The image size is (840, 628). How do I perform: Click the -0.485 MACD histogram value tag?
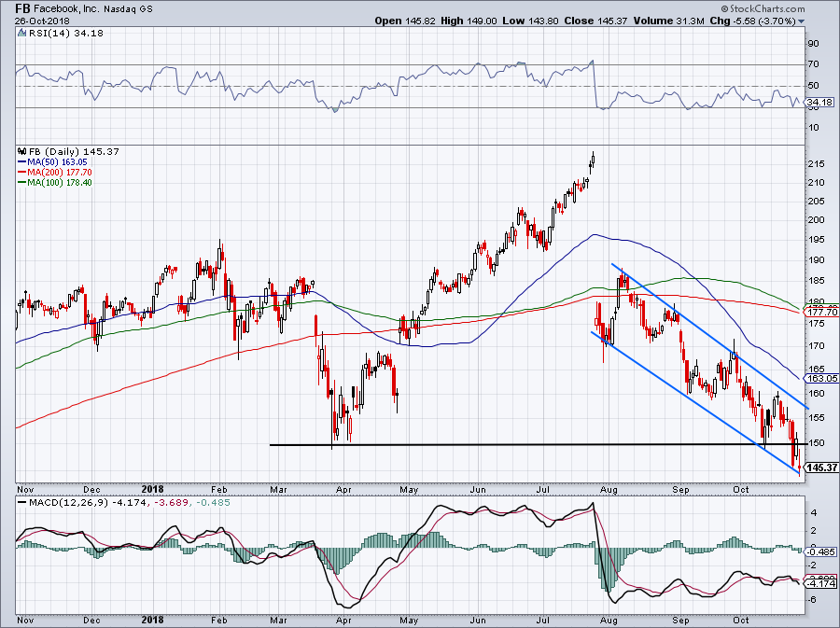[821, 552]
